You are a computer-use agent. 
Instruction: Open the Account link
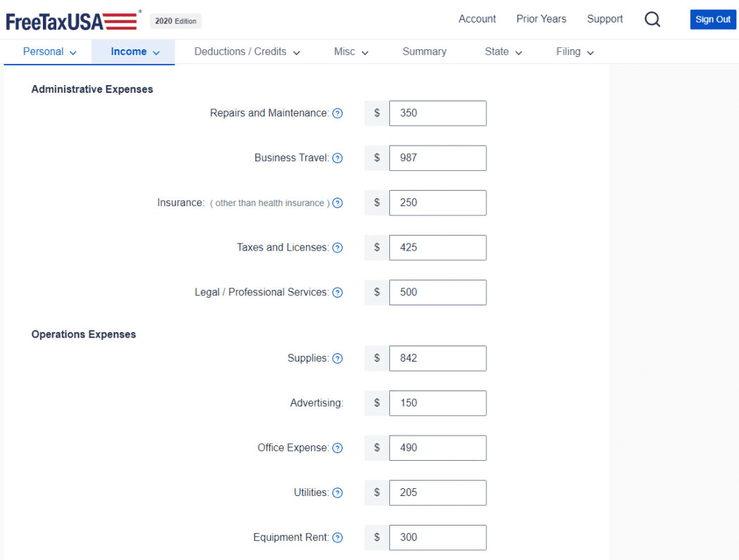(x=477, y=19)
